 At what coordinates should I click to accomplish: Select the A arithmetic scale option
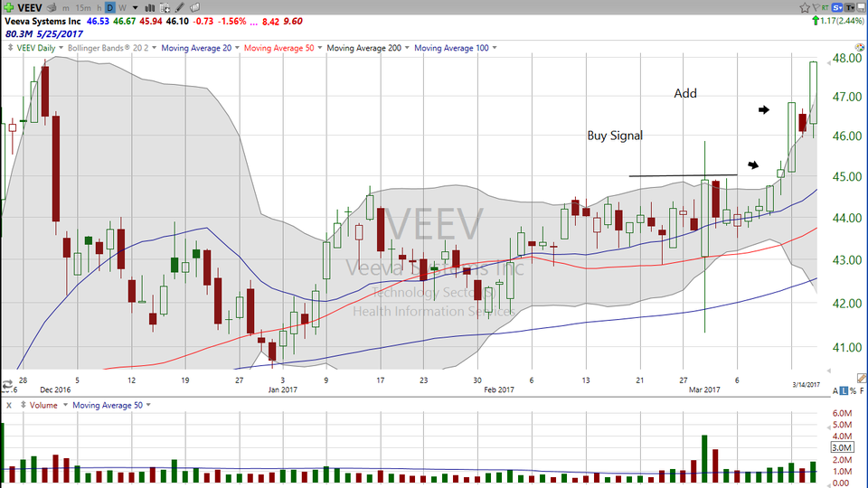click(x=835, y=390)
